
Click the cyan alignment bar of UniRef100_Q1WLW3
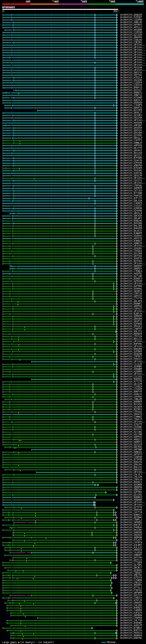click(x=60, y=15)
